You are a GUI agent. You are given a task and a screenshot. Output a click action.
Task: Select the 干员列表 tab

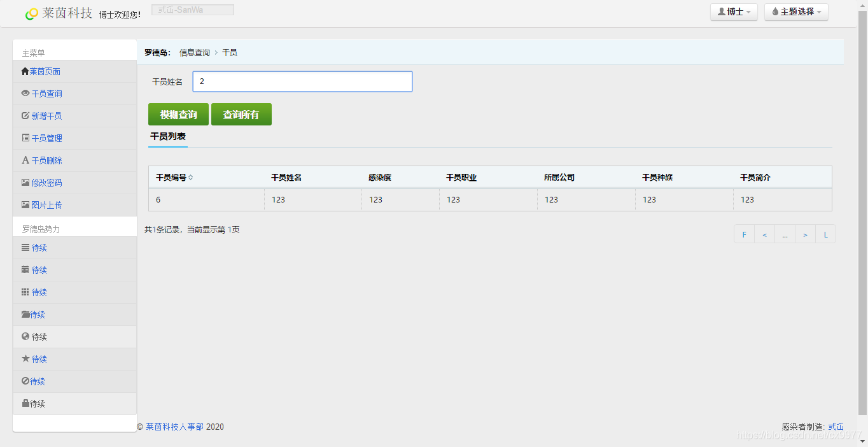coord(168,136)
